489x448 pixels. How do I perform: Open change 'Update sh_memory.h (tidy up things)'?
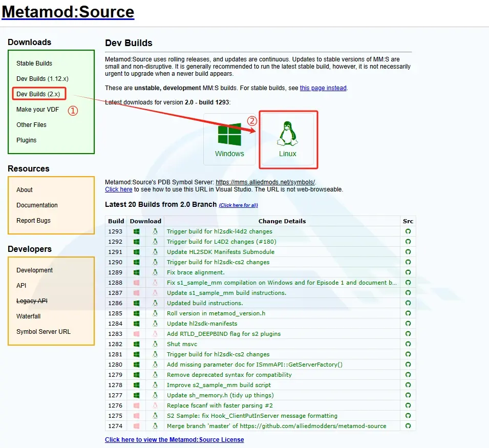220,395
